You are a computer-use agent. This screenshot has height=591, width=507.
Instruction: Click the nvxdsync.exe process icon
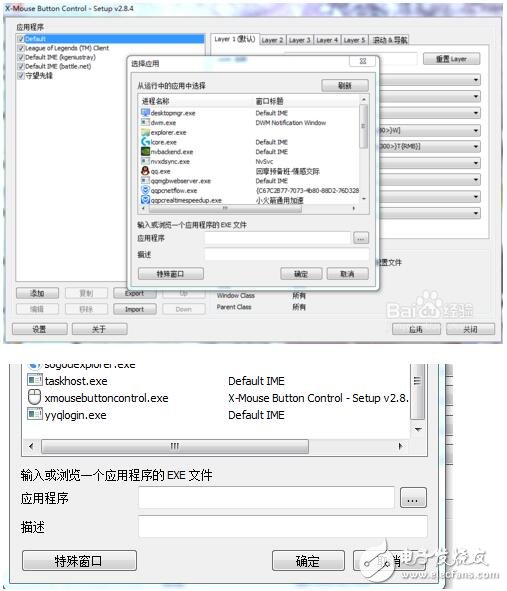pyautogui.click(x=145, y=161)
